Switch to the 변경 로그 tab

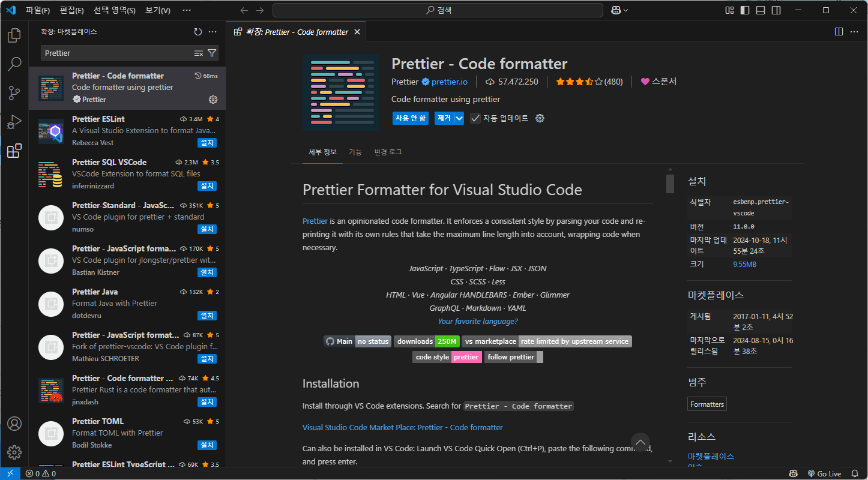pyautogui.click(x=388, y=152)
